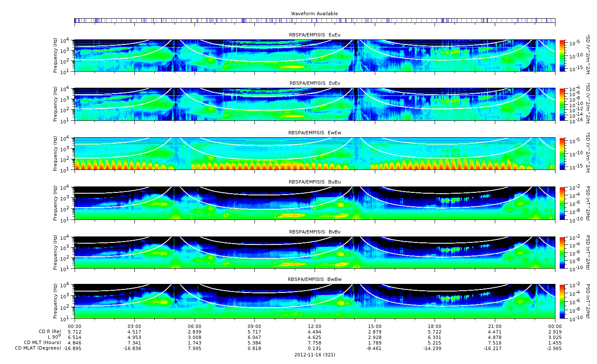Screen dimensions: 597x364
Task: Click the blue Waveform Available indicator bar
Action: (x=314, y=20)
